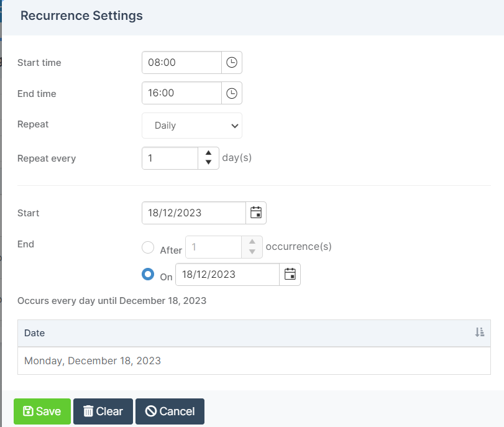Sort the Date column
The image size is (504, 427).
(480, 332)
